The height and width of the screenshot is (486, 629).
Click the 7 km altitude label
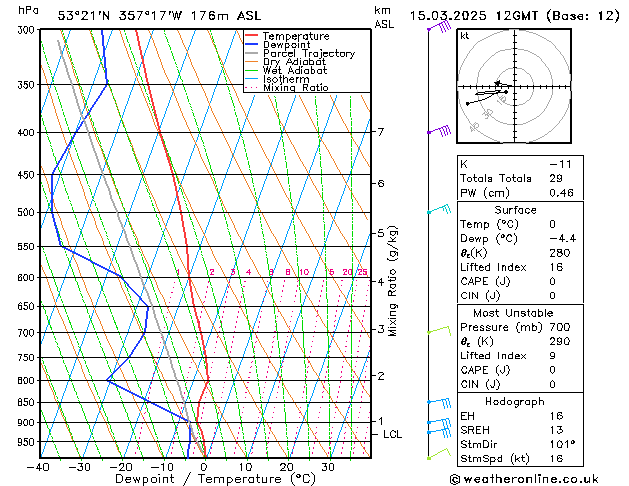pyautogui.click(x=381, y=132)
